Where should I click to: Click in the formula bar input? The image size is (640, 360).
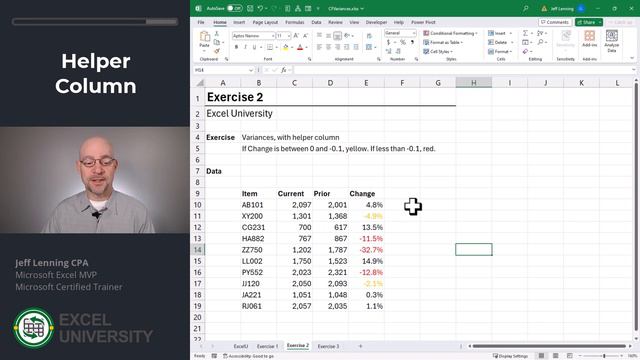point(463,70)
